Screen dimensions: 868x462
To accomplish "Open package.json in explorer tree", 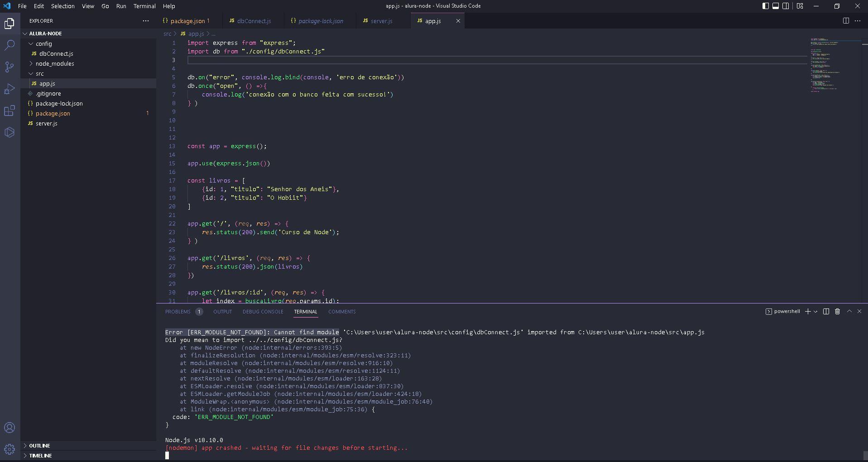I will [88, 113].
